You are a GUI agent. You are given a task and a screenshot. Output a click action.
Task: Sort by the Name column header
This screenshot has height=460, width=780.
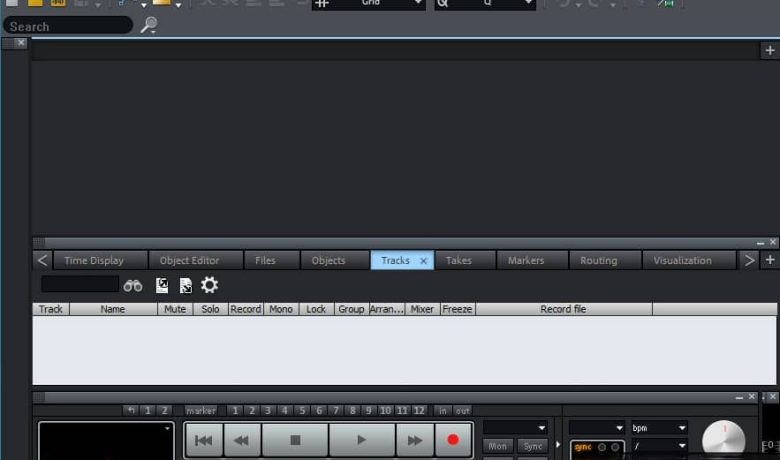113,309
